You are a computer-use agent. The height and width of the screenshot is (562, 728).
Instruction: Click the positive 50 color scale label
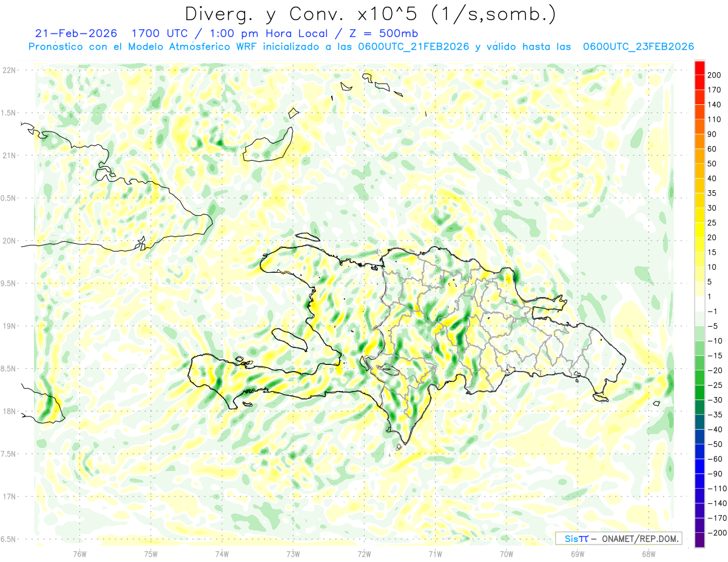coord(712,164)
